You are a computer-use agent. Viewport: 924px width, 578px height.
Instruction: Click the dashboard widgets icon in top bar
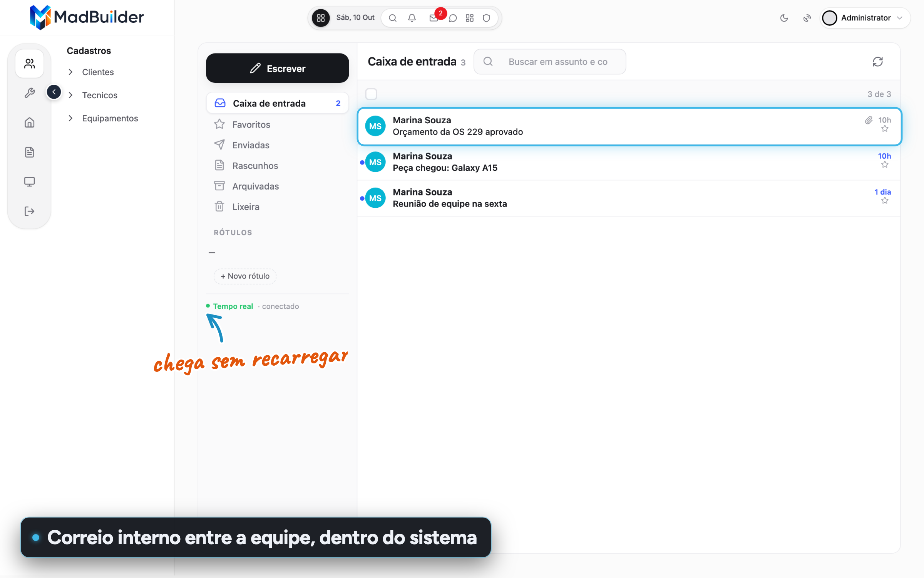469,18
